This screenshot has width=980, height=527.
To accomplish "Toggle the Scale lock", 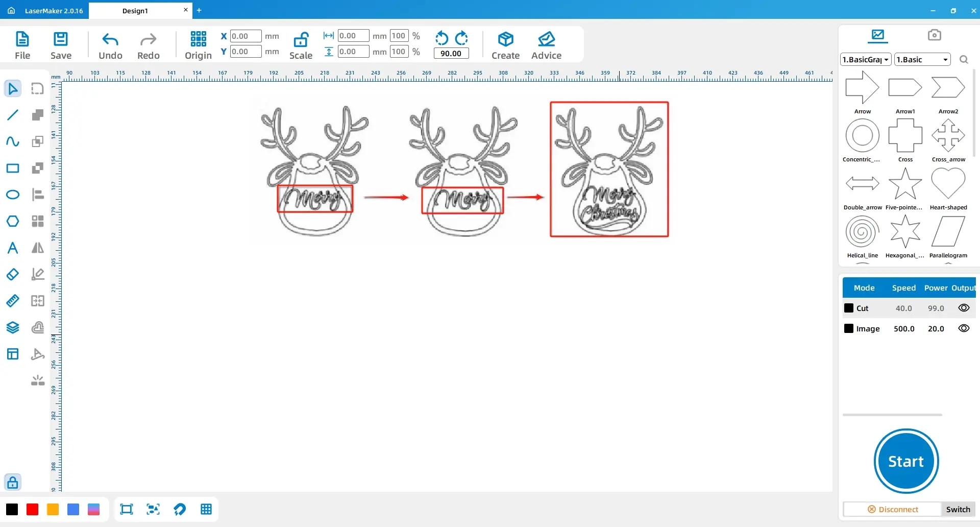I will [301, 45].
